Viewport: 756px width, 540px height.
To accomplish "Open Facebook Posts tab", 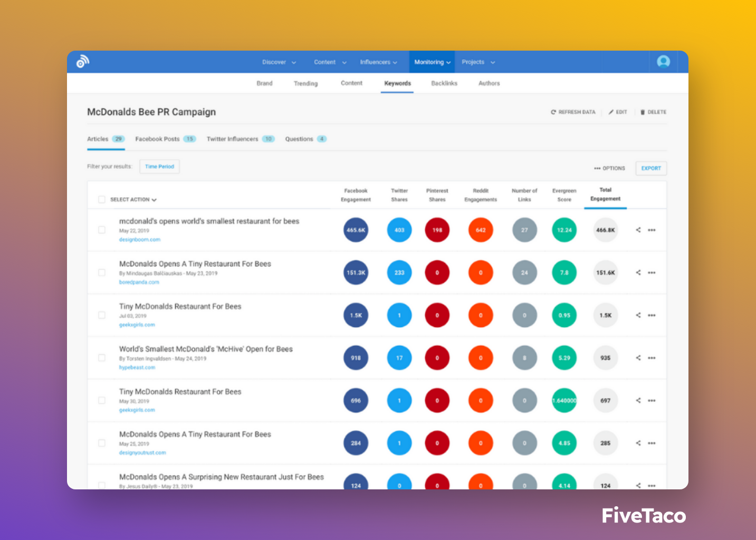I will coord(165,139).
